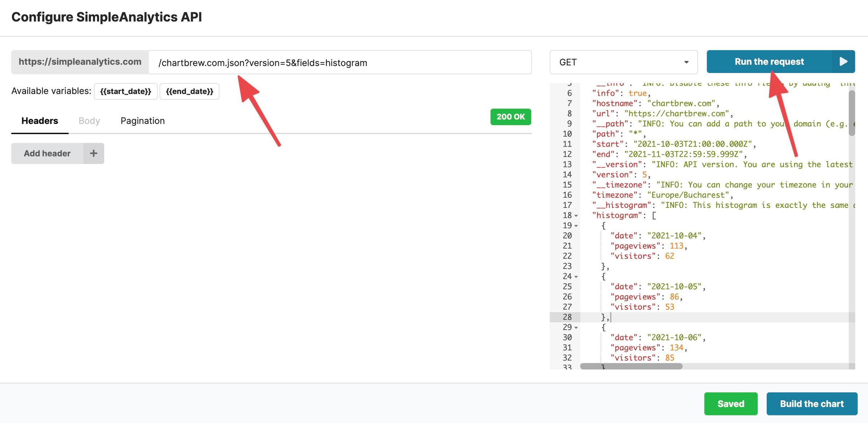
Task: Select the Headers tab
Action: coord(40,121)
